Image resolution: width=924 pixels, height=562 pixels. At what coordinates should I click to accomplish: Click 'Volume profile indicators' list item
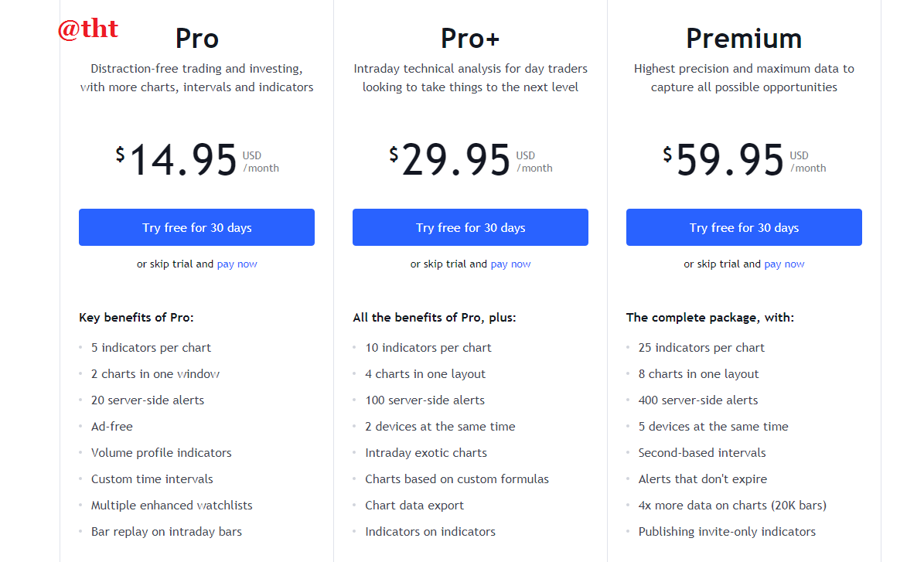click(161, 452)
